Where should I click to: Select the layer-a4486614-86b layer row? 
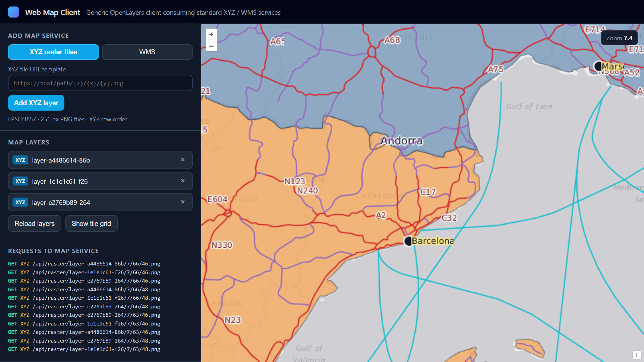(x=100, y=160)
